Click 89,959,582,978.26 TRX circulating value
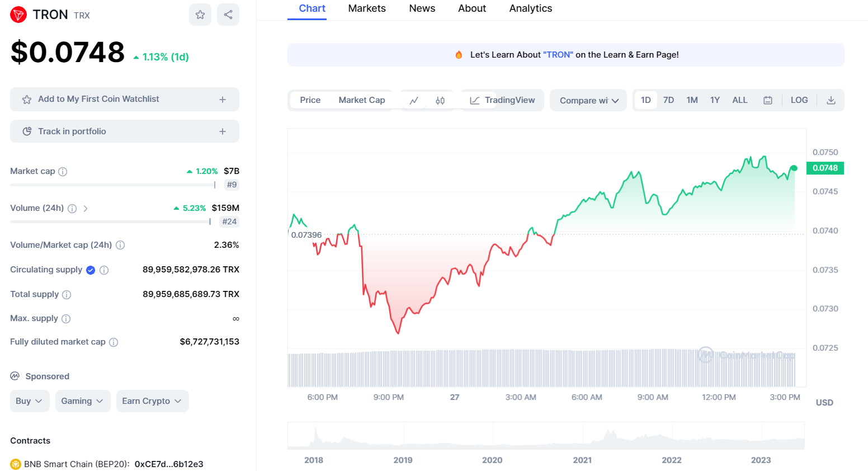 tap(191, 270)
